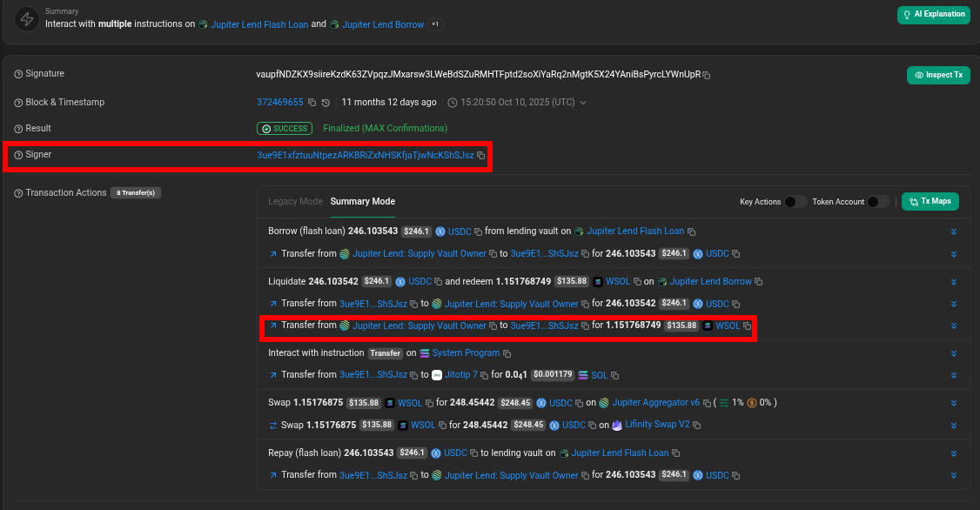Click the $135.88 value badge in Liquidate row
Screen dimensions: 980x510
(572, 282)
